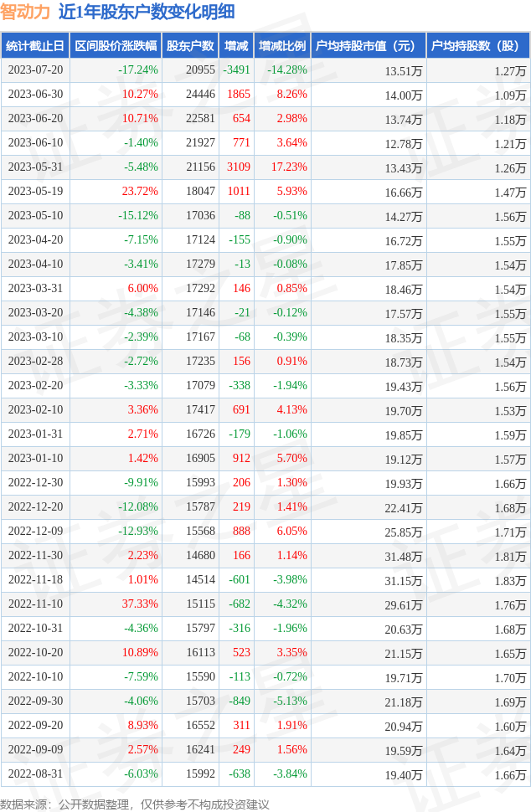Select the ratio 8.26%
531x812 pixels.
[x=291, y=95]
